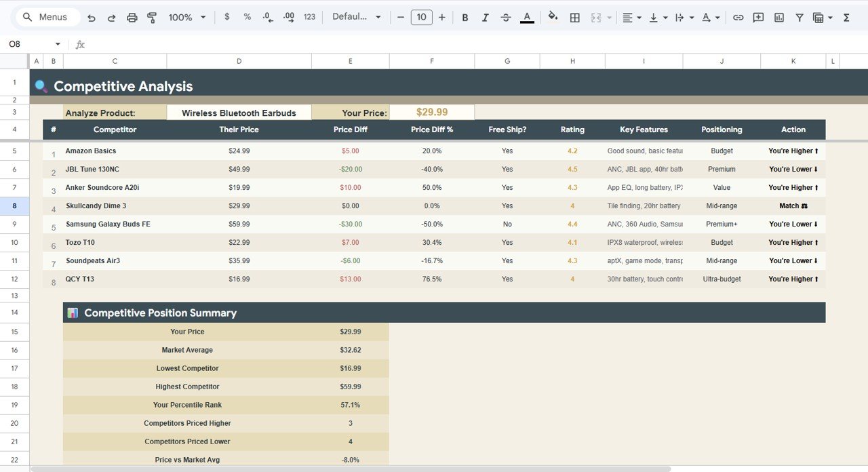Select column D header

(x=239, y=61)
